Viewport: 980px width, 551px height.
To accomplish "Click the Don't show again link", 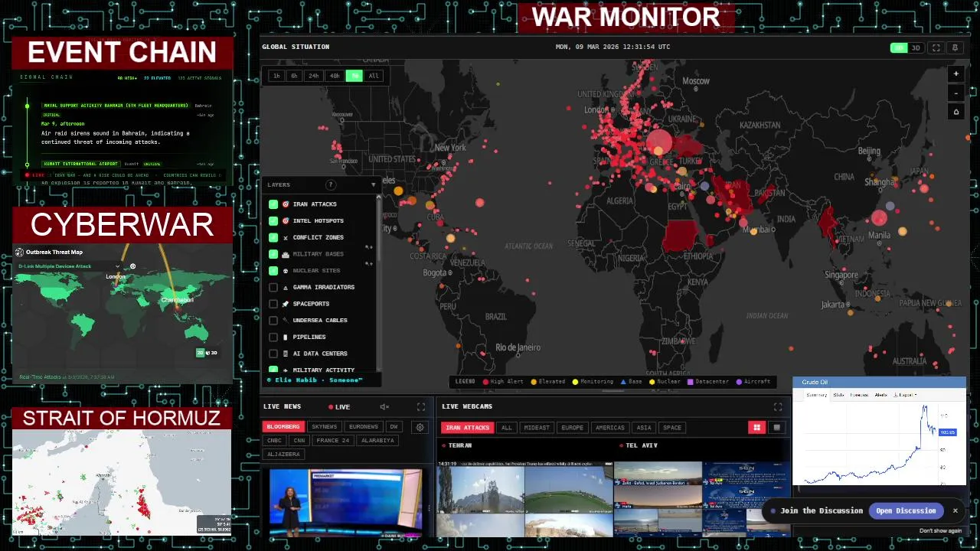I will point(940,530).
